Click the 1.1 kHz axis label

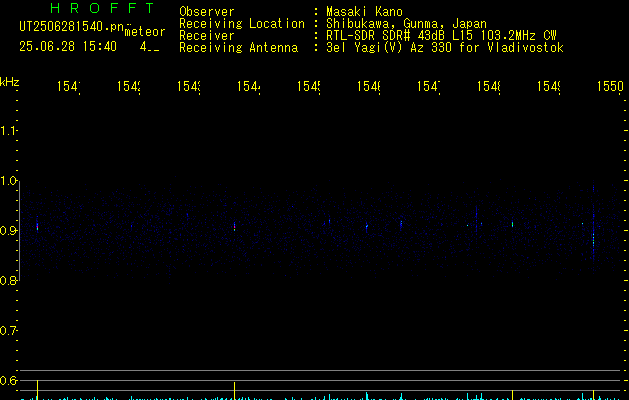tap(8, 130)
